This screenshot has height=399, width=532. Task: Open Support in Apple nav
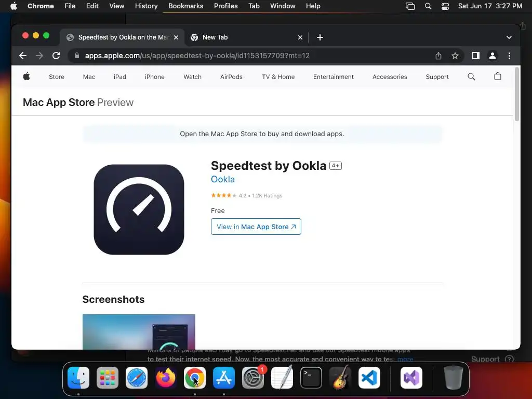(x=437, y=77)
